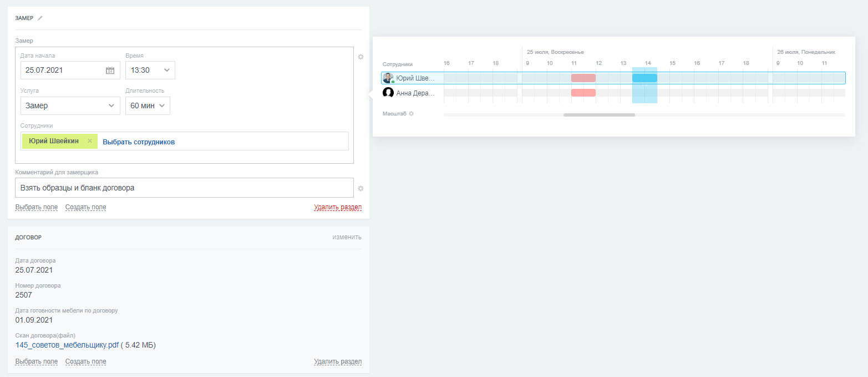Open the Услуга dropdown showing Замер
Screen dimensions: 868x377
click(70, 105)
